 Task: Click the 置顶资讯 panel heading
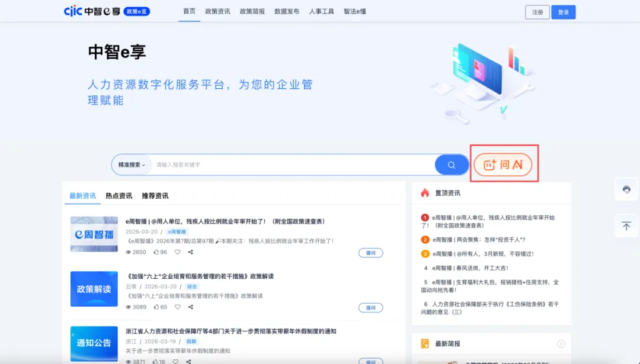tap(447, 193)
